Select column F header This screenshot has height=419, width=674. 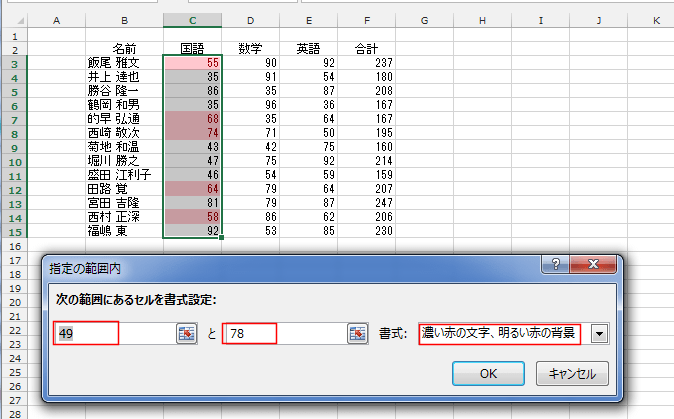367,21
